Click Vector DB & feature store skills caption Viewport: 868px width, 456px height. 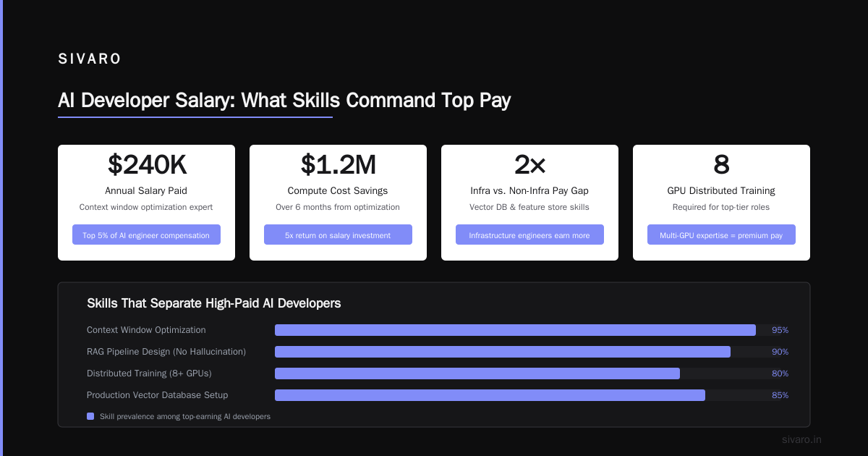(529, 207)
